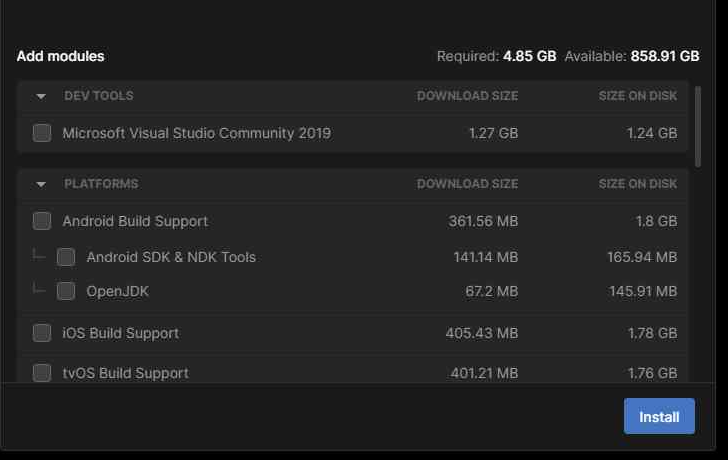This screenshot has height=460, width=728.
Task: Select the Android Build Support label
Action: click(x=135, y=221)
